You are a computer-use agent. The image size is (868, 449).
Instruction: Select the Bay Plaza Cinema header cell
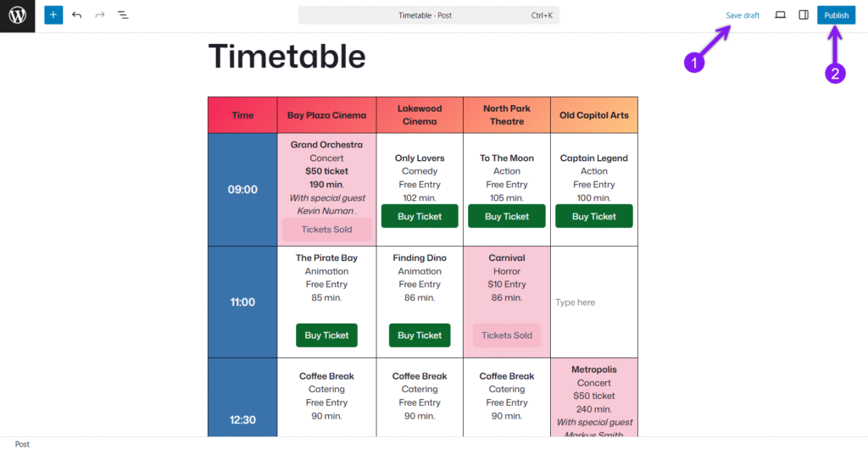[x=326, y=115]
